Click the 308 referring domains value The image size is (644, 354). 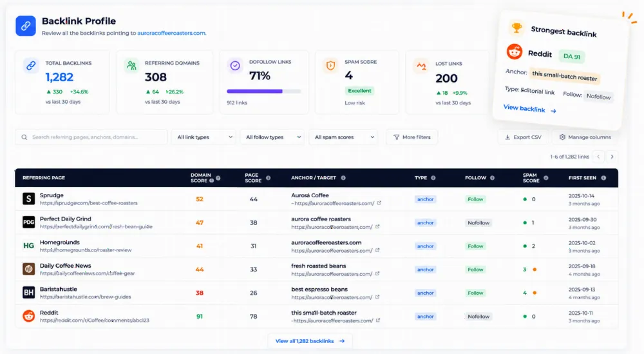tap(156, 77)
